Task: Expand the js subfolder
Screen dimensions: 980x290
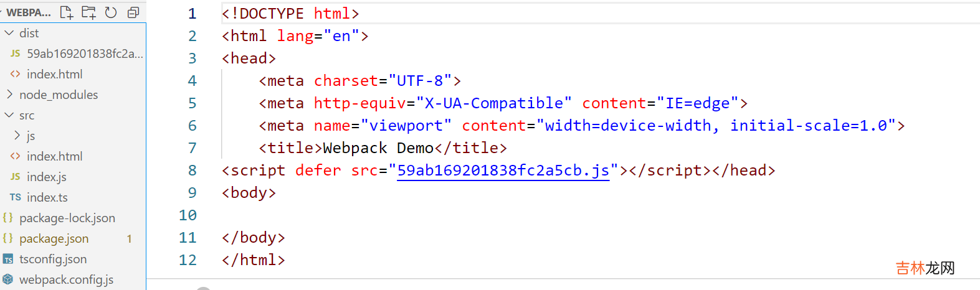Action: pos(17,136)
